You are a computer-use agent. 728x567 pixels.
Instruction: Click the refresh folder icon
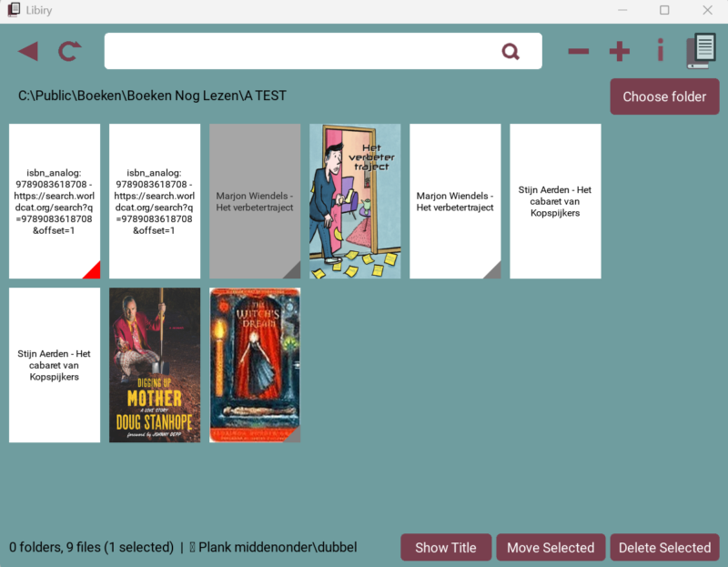[69, 51]
